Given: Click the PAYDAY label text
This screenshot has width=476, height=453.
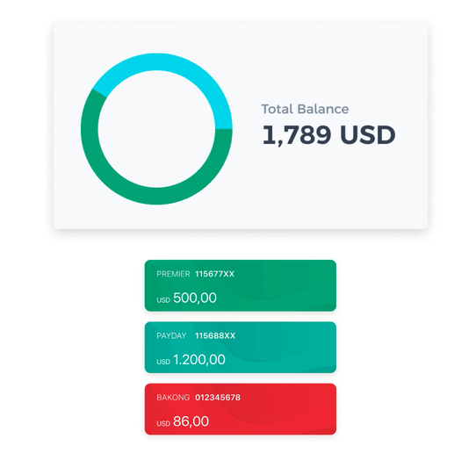Looking at the screenshot, I should pos(171,336).
